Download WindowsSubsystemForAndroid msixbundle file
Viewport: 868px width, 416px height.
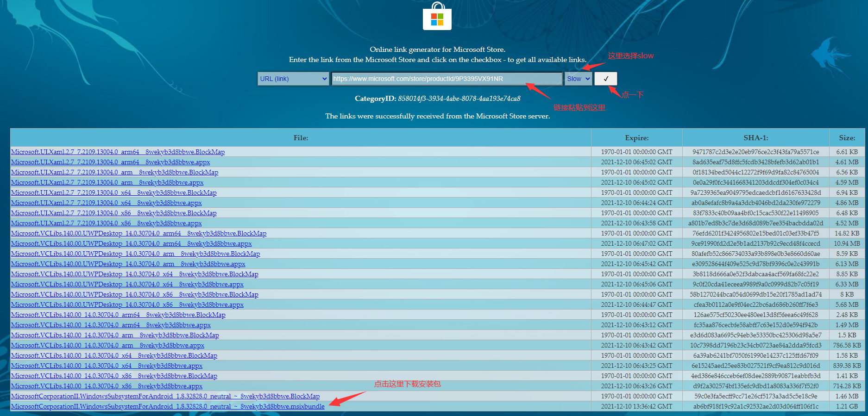coord(168,406)
